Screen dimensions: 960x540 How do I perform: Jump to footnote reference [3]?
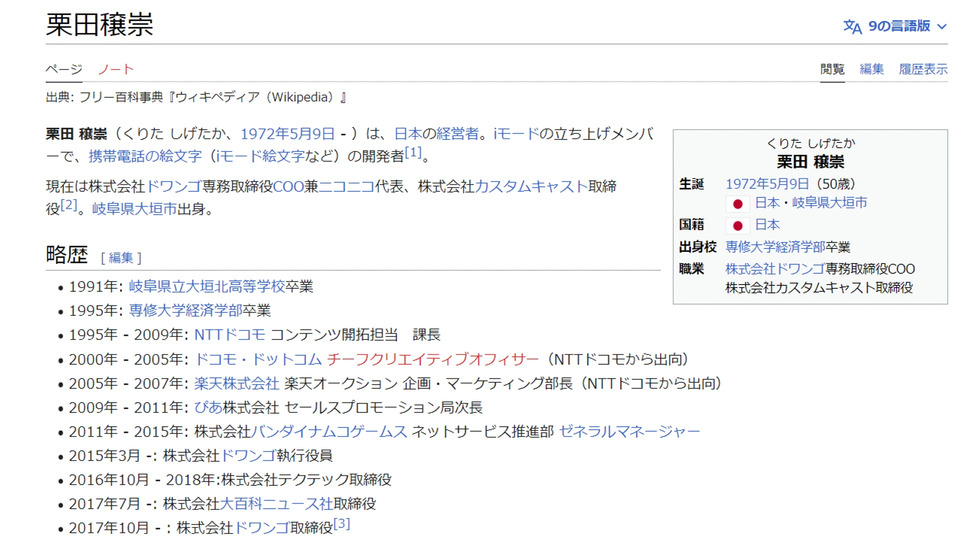click(342, 524)
